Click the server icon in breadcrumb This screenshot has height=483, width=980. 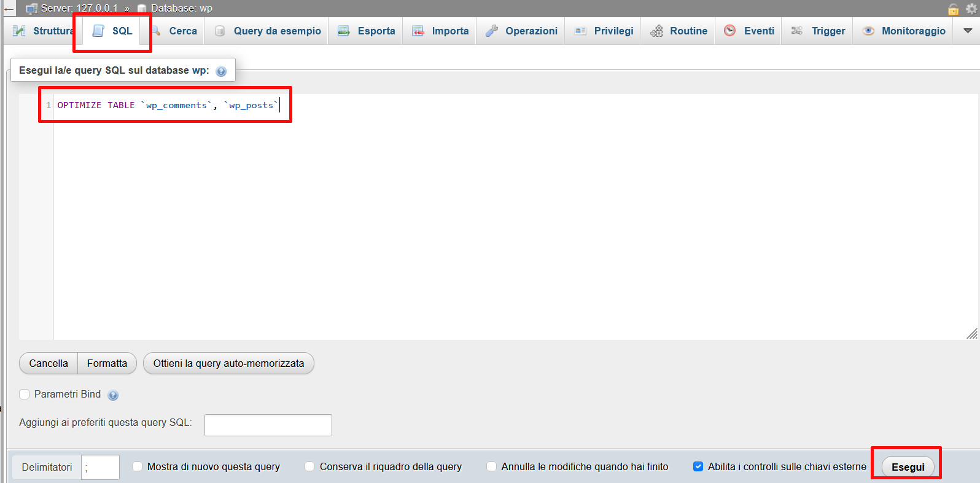click(x=31, y=9)
